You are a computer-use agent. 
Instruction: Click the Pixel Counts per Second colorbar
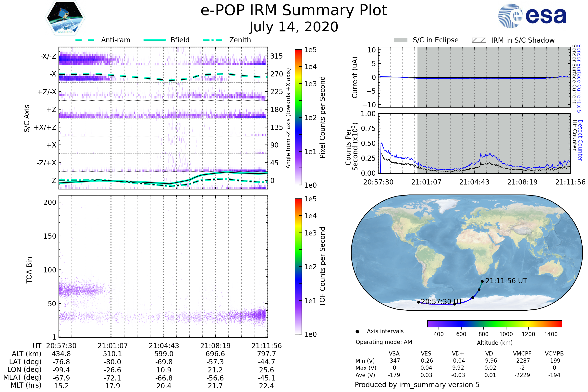(298, 117)
